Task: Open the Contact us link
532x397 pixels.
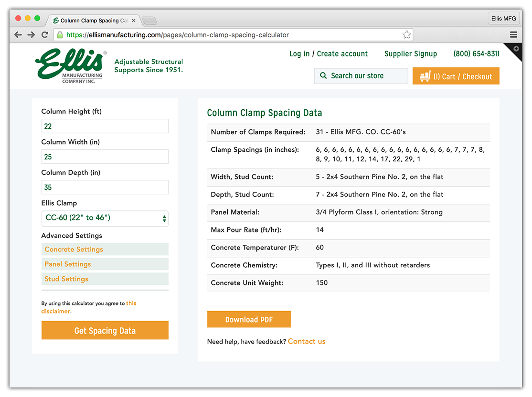Action: click(x=307, y=342)
